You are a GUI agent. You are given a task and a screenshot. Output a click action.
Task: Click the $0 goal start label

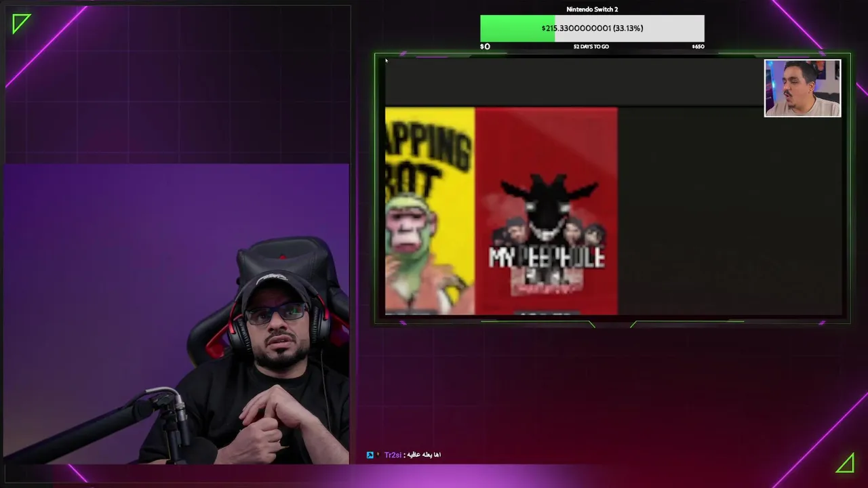[x=485, y=47]
